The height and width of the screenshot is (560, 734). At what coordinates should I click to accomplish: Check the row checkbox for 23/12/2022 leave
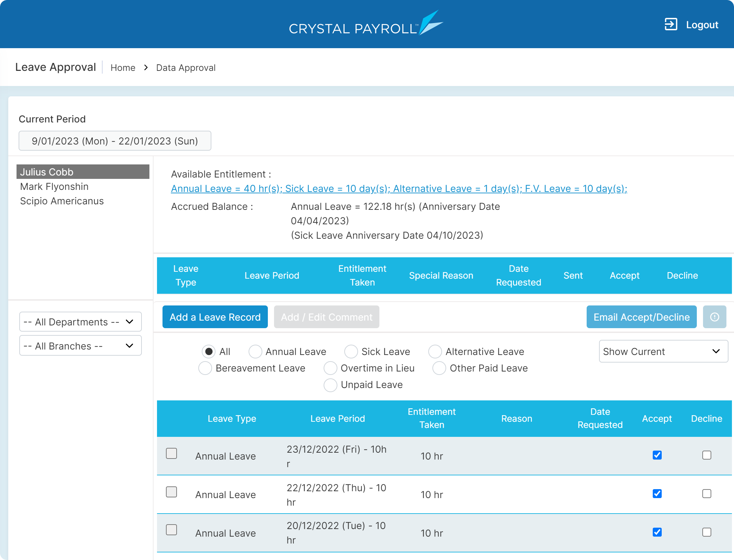click(171, 454)
